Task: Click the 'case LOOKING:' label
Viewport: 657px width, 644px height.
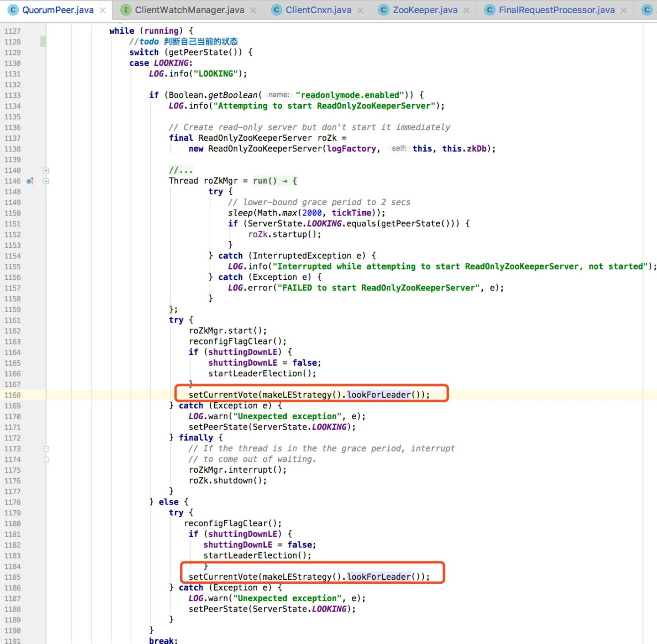Action: click(161, 63)
